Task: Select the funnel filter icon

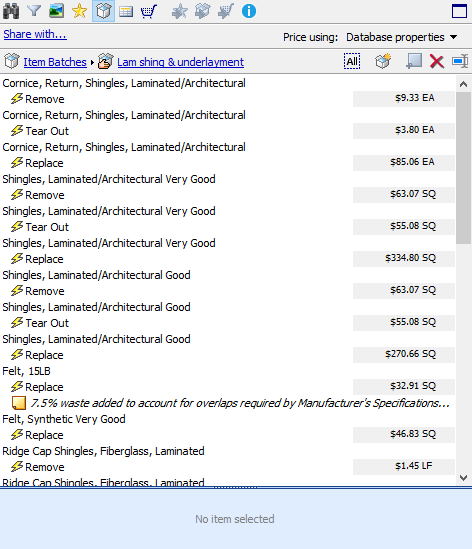Action: [x=34, y=11]
